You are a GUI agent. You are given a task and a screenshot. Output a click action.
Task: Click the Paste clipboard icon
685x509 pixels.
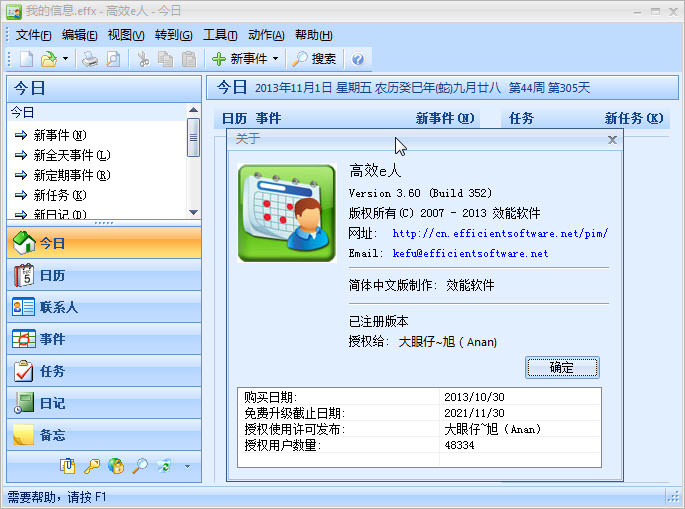pos(189,59)
